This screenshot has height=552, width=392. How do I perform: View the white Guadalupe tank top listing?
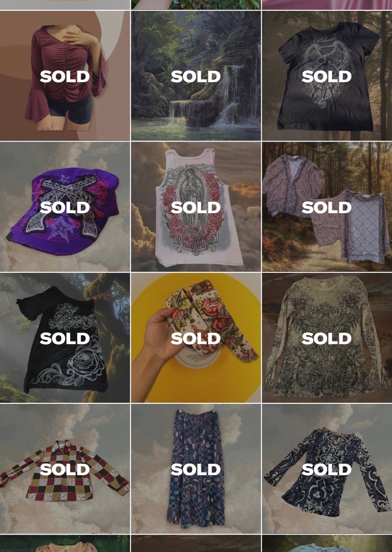click(x=196, y=206)
